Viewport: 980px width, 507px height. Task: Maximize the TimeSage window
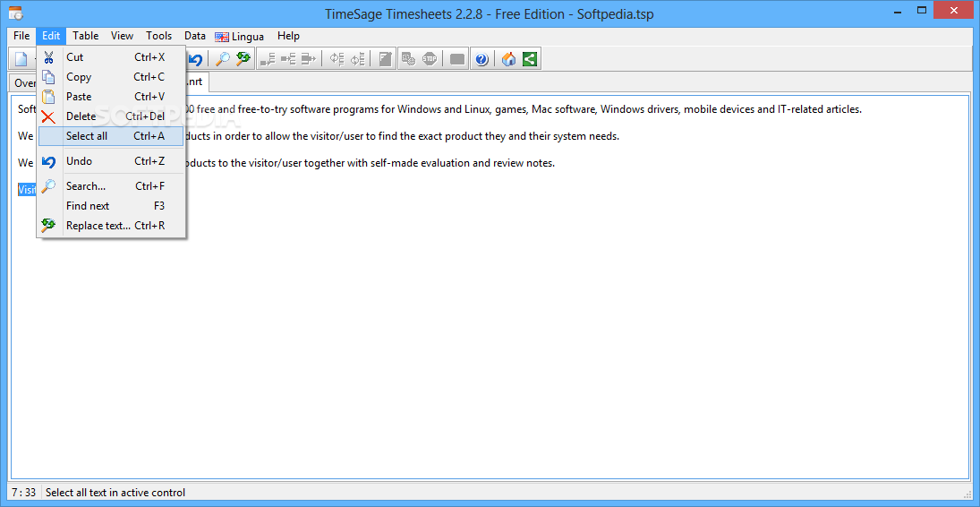[x=922, y=10]
